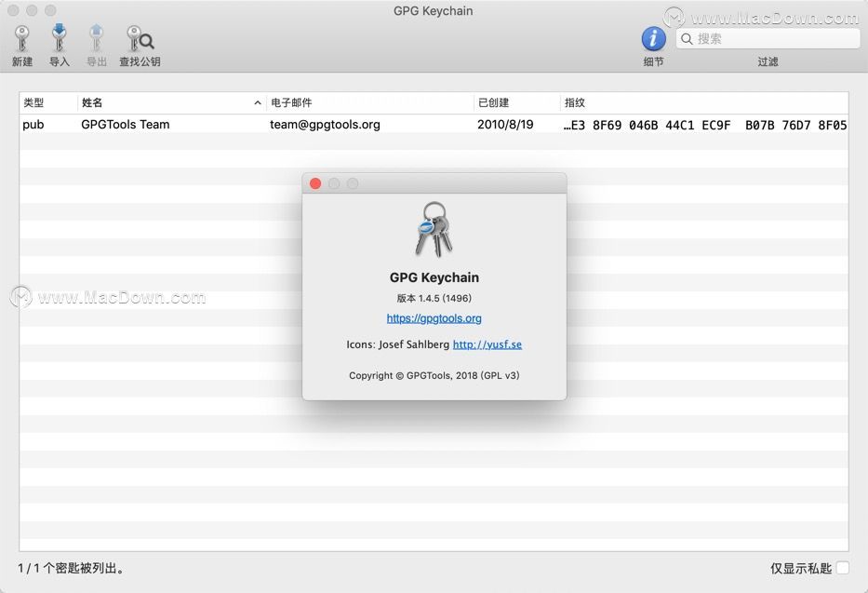Sort by 已创建 column header

click(516, 102)
